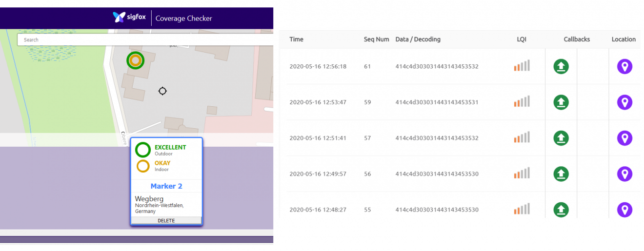Click the orange Okay indoor coverage ring
644x251 pixels.
point(143,166)
